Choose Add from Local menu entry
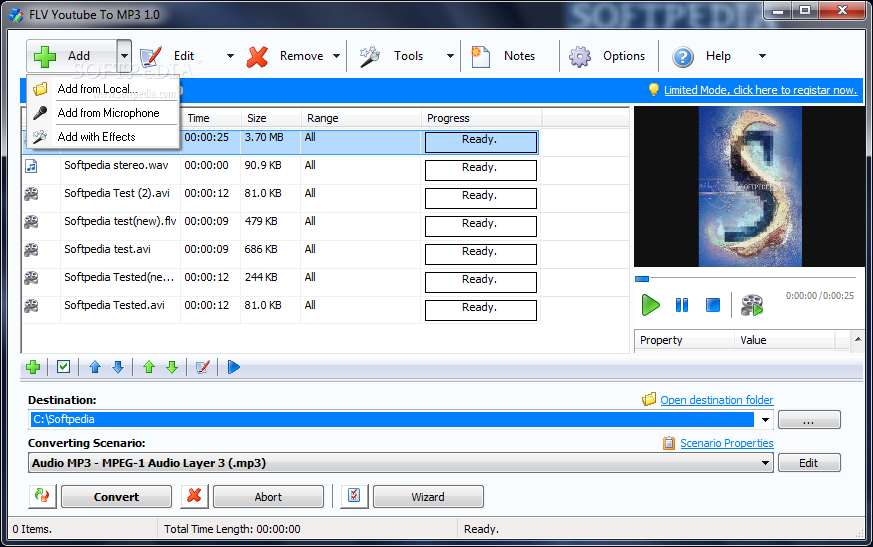 (103, 89)
